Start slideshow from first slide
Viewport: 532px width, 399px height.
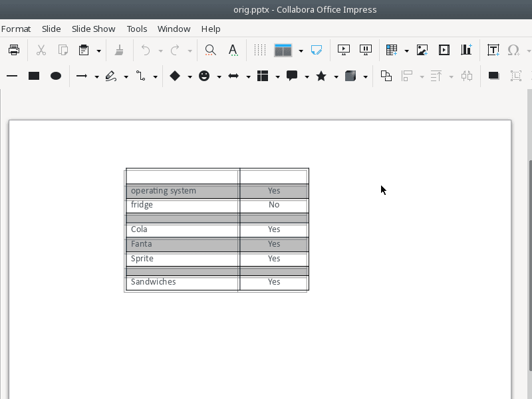343,49
